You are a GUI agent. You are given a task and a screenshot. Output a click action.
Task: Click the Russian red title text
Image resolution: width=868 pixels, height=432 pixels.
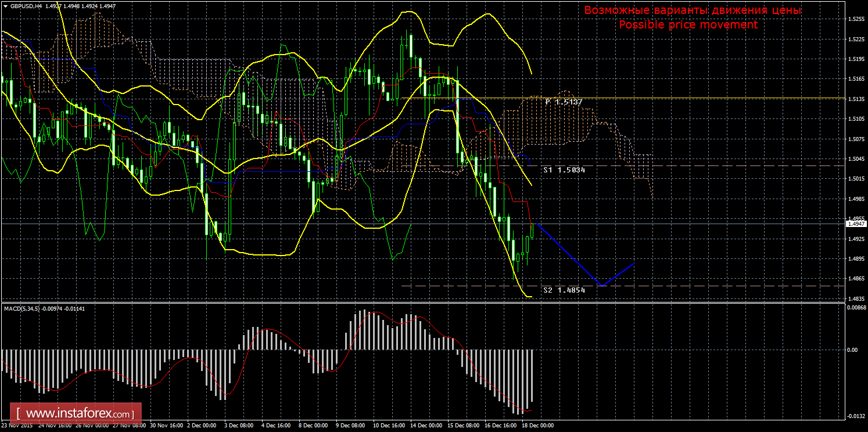pos(693,10)
